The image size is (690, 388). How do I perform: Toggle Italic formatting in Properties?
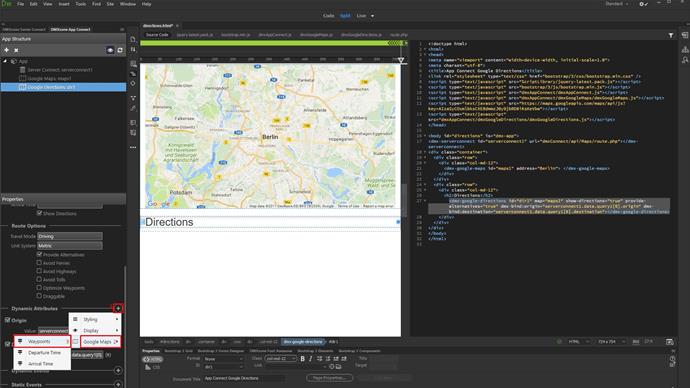point(310,359)
